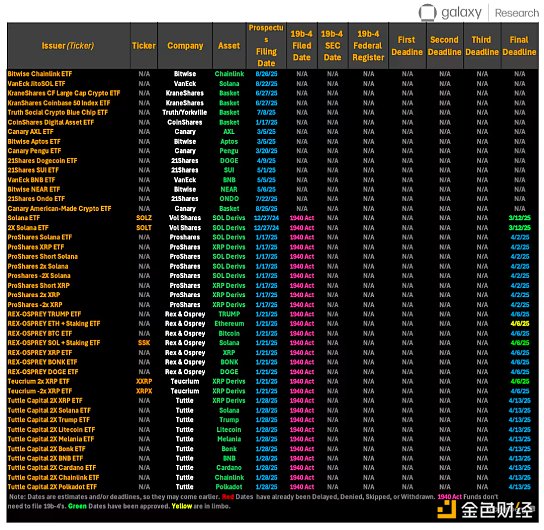Click the Canary Pengu ETF row name

[34, 151]
